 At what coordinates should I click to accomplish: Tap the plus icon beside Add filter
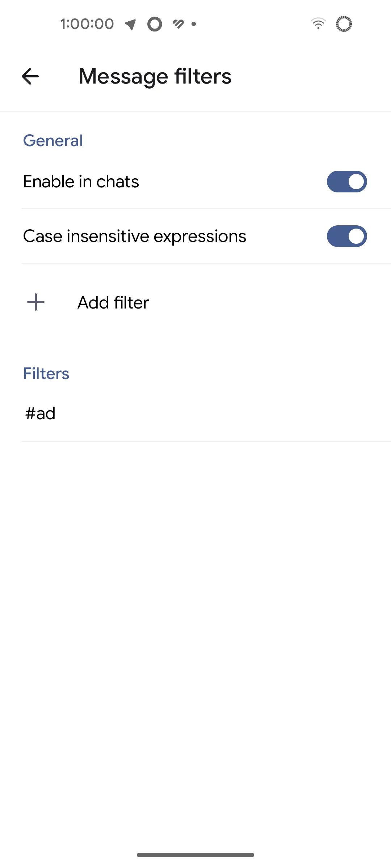[x=36, y=302]
